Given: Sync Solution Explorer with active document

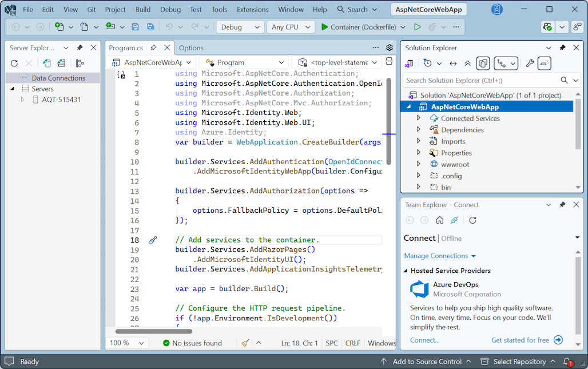Looking at the screenshot, I should tap(453, 63).
